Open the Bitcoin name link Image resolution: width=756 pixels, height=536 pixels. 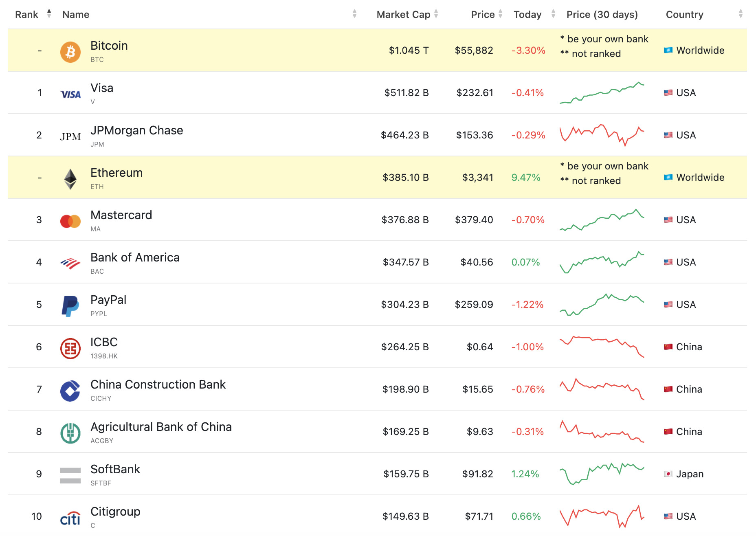coord(109,46)
